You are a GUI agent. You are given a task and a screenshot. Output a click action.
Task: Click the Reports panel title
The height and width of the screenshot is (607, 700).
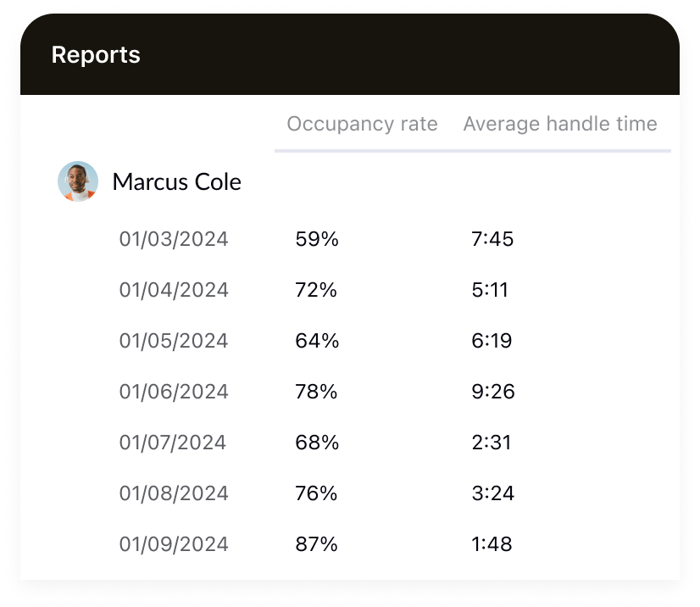96,55
